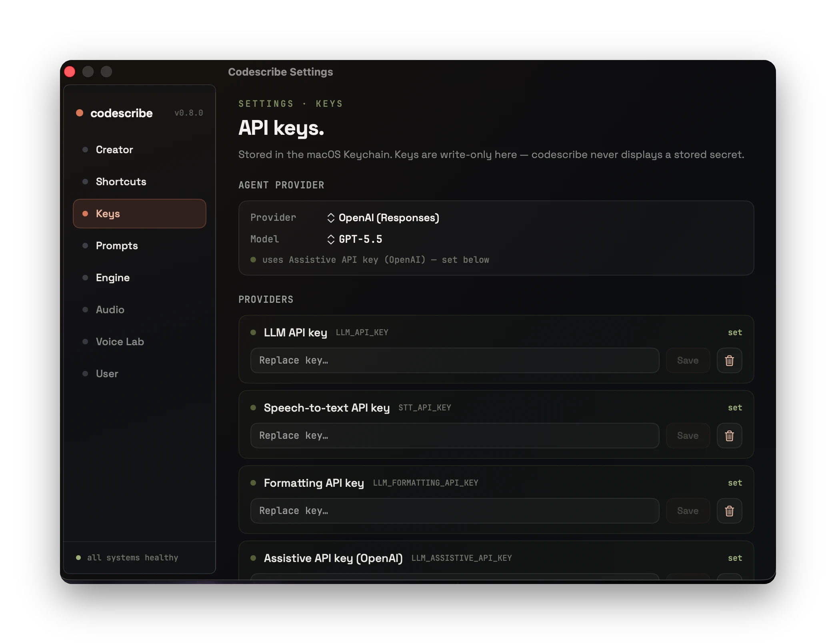Focus the Formatting API key replace field

click(x=455, y=511)
